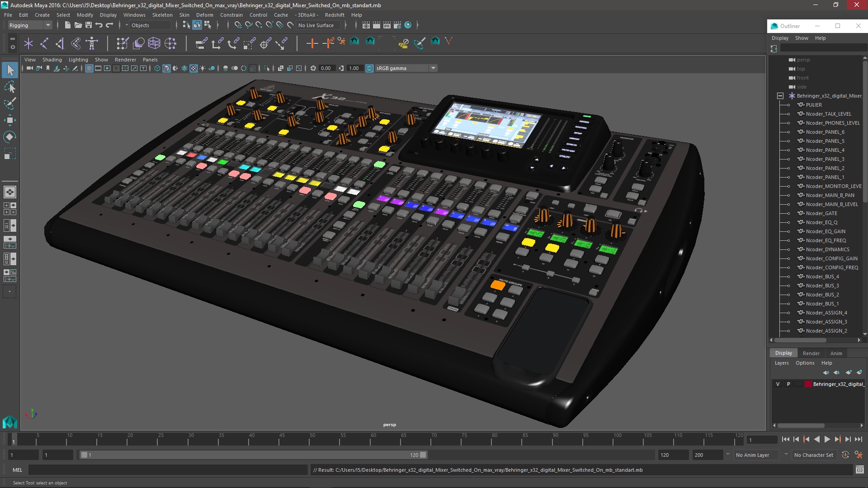This screenshot has width=868, height=488.
Task: Choose the Move tool in toolbox
Action: (x=10, y=120)
